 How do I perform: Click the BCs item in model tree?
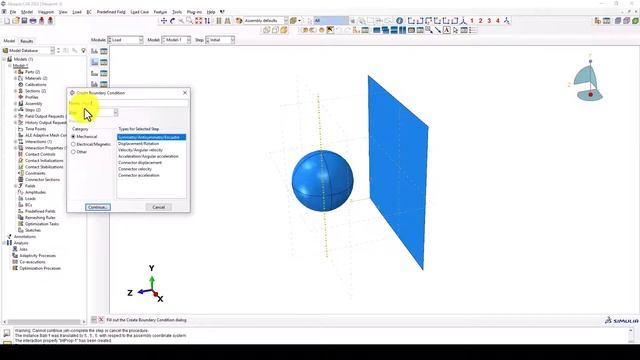pyautogui.click(x=29, y=205)
